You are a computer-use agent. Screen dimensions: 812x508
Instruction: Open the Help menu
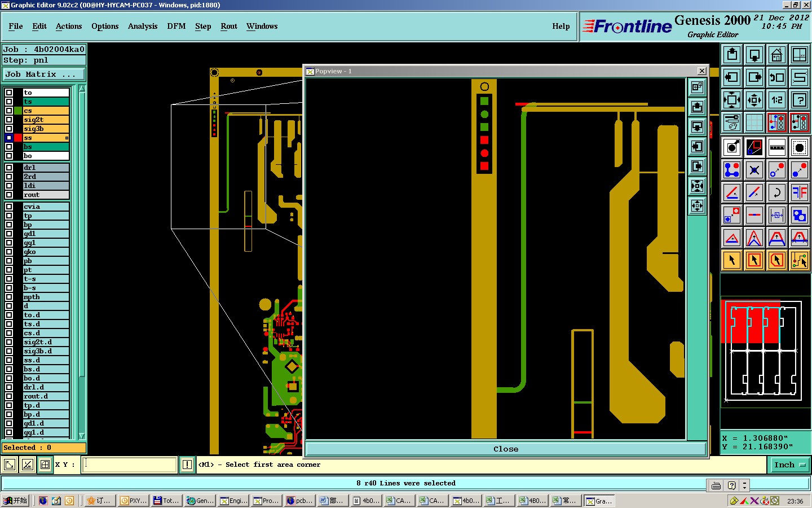pyautogui.click(x=561, y=27)
